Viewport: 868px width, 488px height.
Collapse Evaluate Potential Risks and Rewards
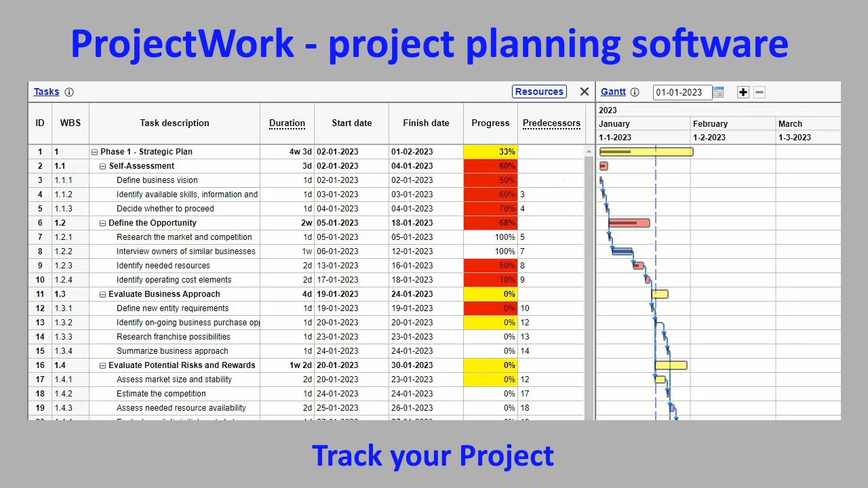[103, 366]
